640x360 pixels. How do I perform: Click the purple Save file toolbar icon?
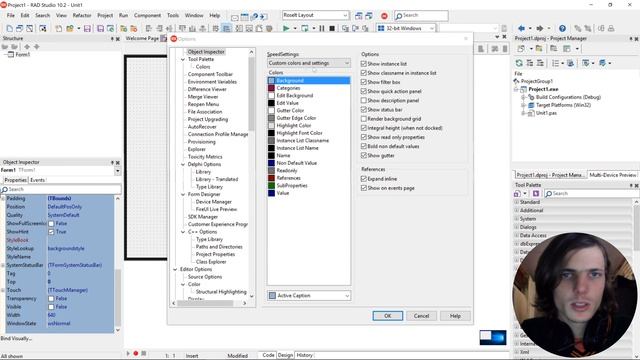[x=87, y=29]
